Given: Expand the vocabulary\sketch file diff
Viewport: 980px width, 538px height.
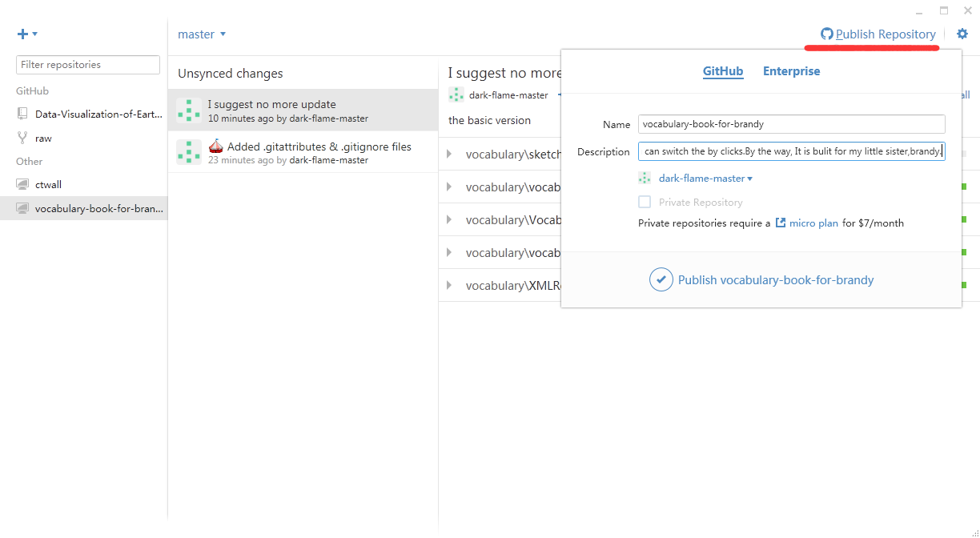Looking at the screenshot, I should (449, 154).
